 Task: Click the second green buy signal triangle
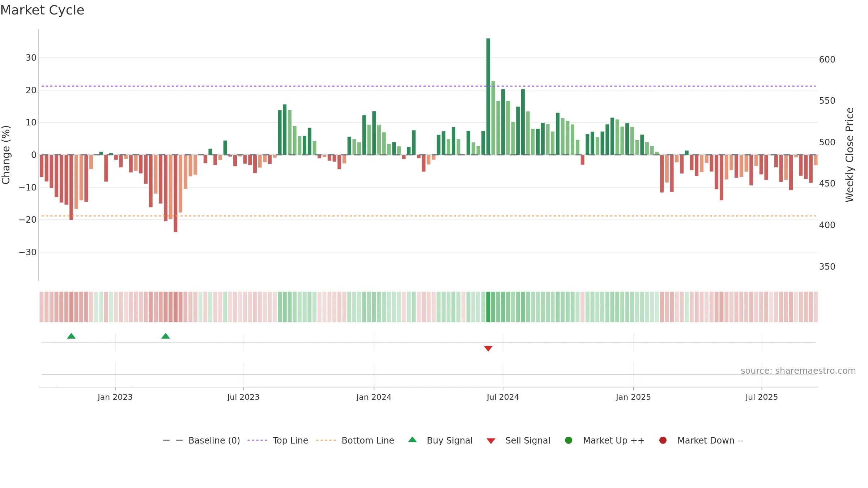point(166,336)
